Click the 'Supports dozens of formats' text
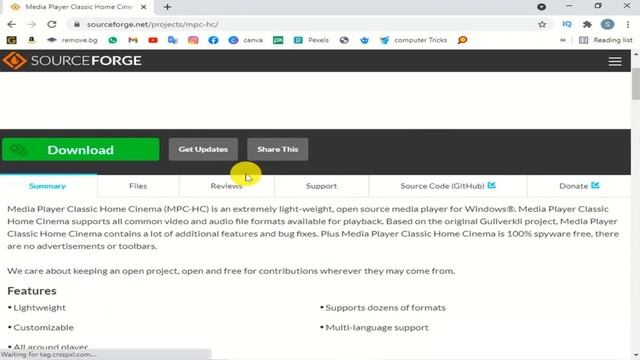The width and height of the screenshot is (640, 360). (385, 308)
